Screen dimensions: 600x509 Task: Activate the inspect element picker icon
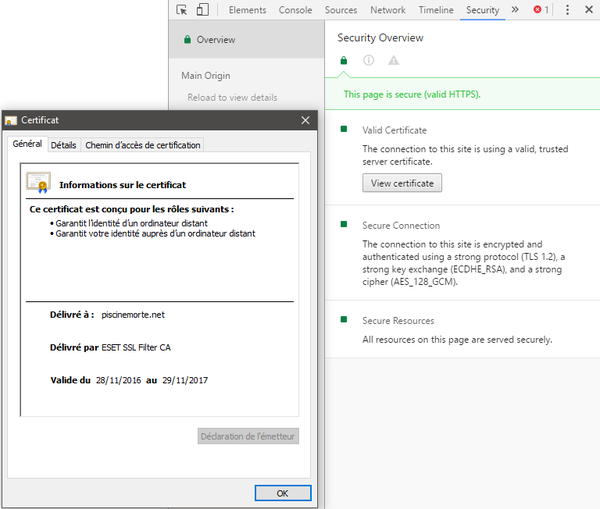182,10
